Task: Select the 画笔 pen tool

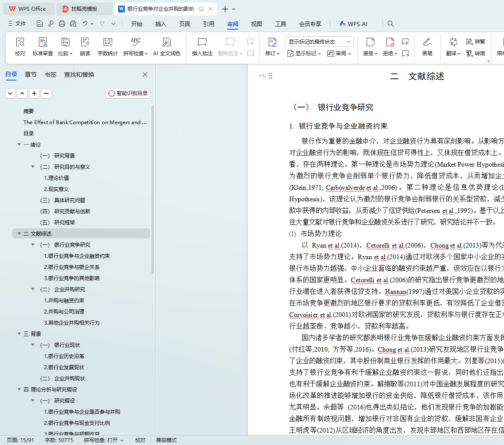Action: click(427, 46)
